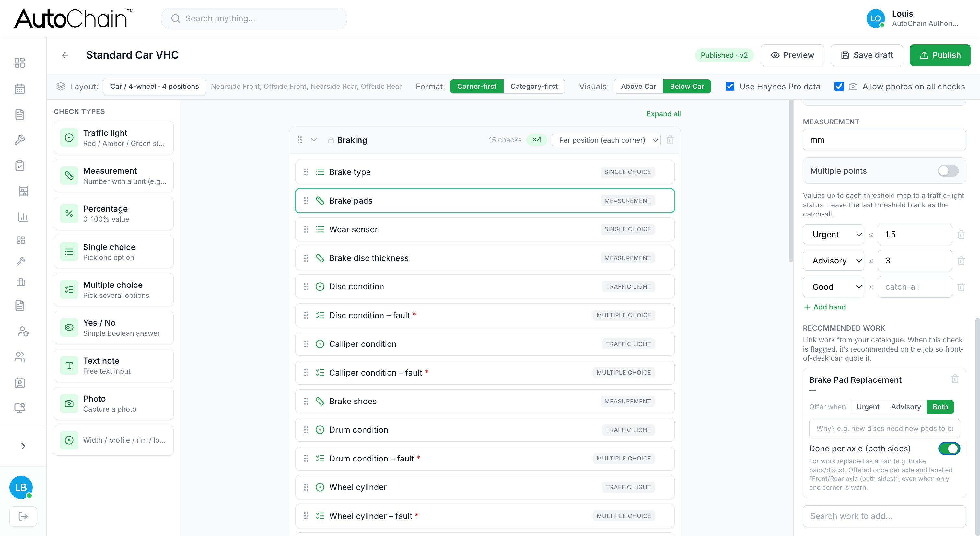Image resolution: width=980 pixels, height=536 pixels.
Task: Uncheck Use Haynes Pro data checkbox
Action: (x=730, y=86)
